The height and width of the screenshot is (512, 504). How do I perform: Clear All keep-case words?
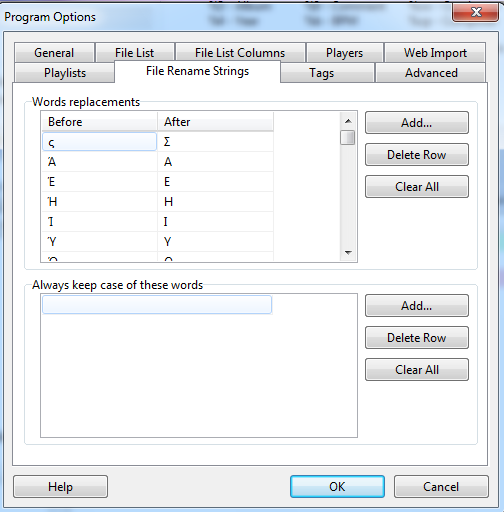point(417,370)
